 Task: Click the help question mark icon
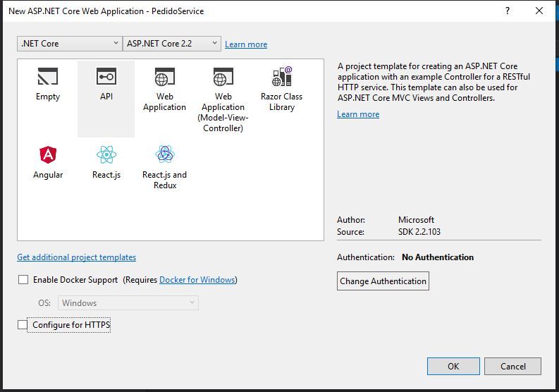[x=508, y=11]
